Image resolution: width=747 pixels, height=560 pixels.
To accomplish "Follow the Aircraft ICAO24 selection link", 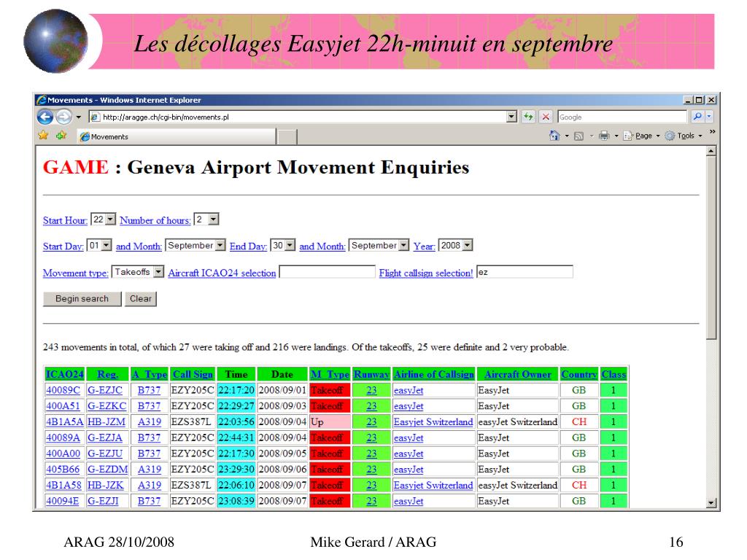I will pos(222,273).
